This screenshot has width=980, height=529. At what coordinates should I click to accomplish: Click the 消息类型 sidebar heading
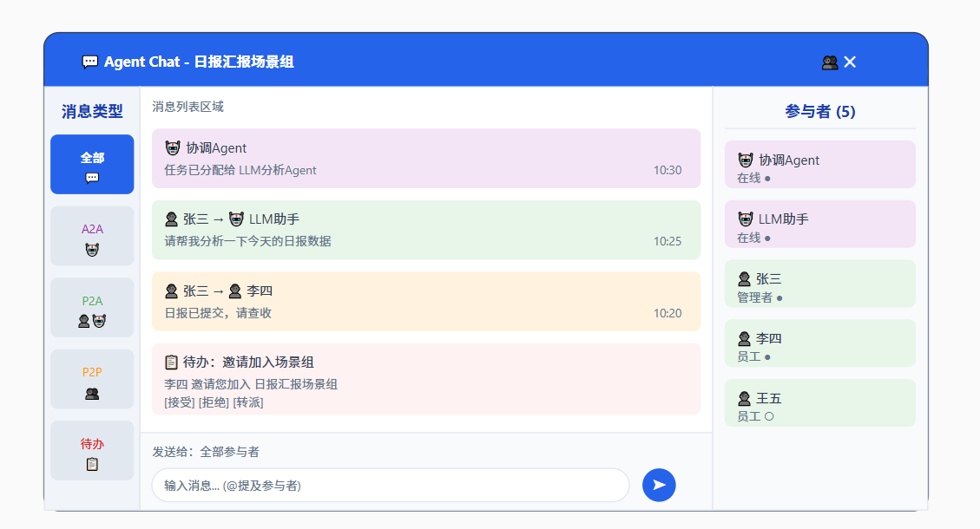92,111
